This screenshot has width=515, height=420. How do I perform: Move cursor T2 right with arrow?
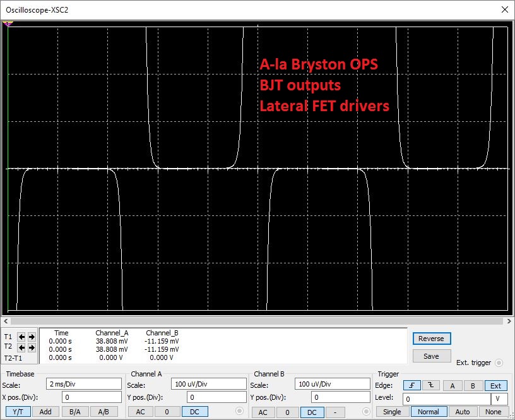click(32, 347)
